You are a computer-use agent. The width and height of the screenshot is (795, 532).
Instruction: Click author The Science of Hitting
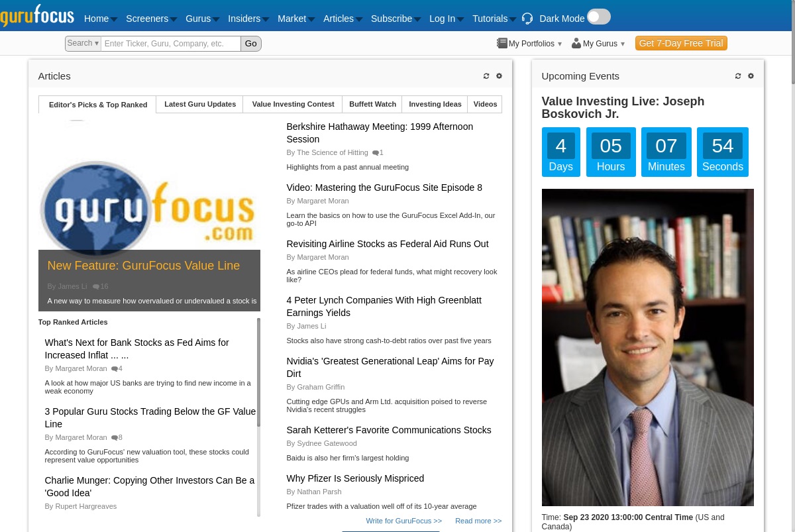click(x=333, y=152)
